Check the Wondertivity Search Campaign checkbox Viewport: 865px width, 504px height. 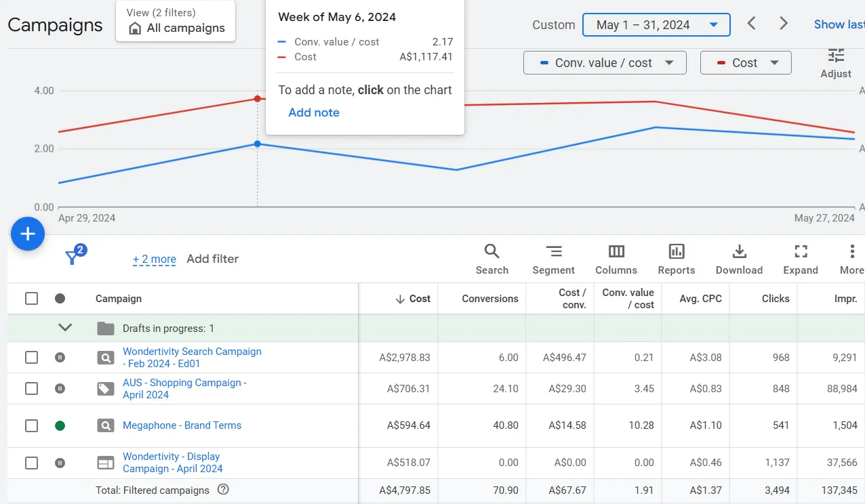pos(31,357)
